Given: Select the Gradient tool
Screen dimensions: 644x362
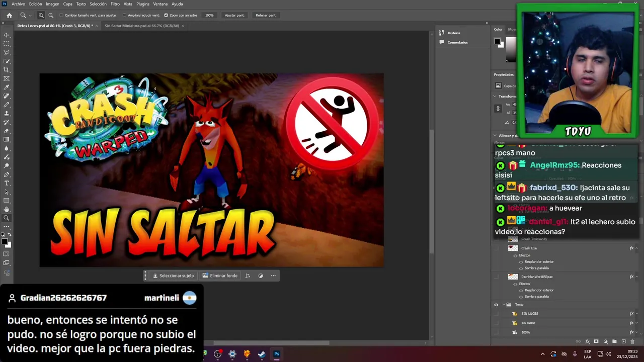Looking at the screenshot, I should click(x=7, y=140).
